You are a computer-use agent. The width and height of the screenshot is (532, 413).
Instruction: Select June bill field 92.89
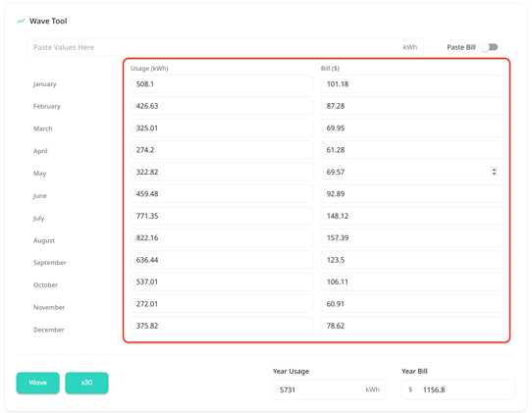point(412,194)
